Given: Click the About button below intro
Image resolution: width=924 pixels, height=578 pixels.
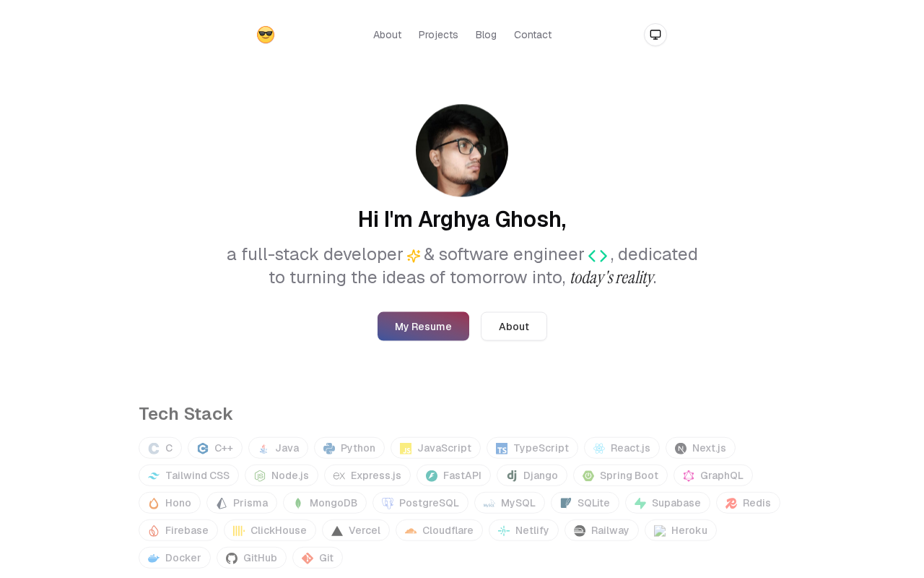Looking at the screenshot, I should coord(514,327).
